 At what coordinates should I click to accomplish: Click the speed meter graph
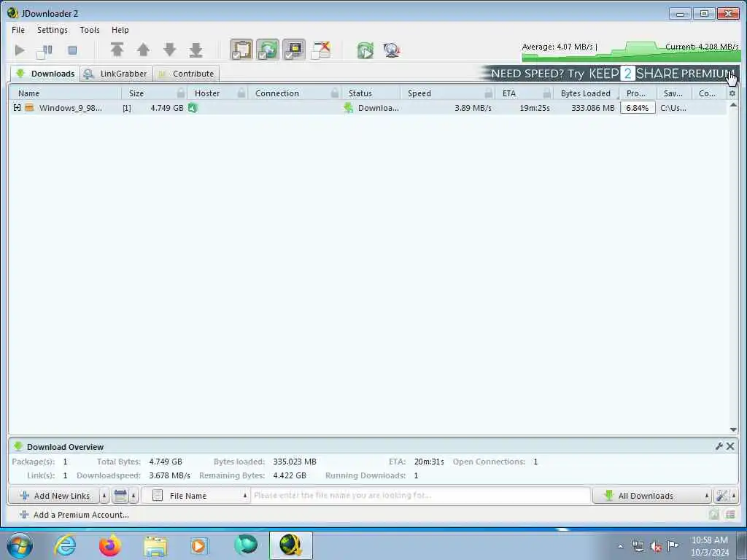630,52
